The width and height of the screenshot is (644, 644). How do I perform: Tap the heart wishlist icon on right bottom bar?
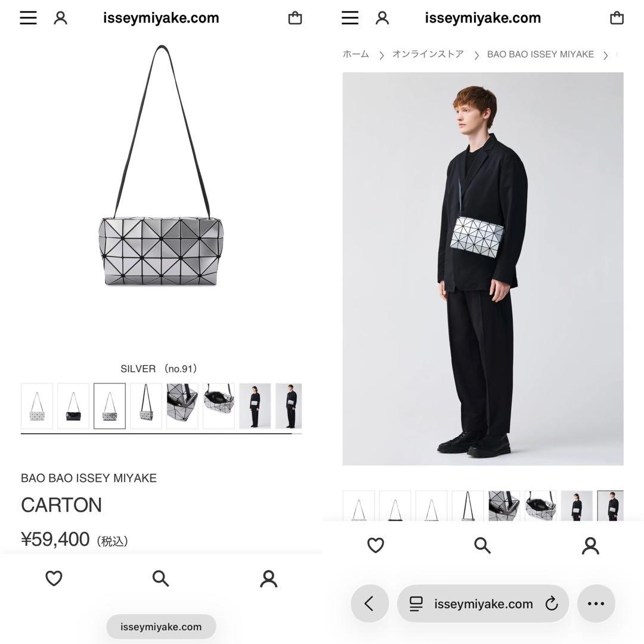pyautogui.click(x=376, y=545)
